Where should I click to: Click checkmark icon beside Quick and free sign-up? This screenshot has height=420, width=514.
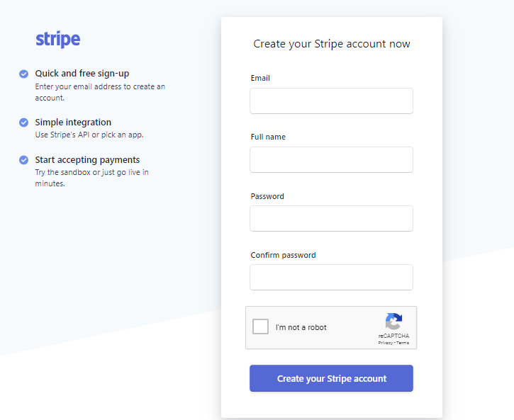tap(24, 74)
